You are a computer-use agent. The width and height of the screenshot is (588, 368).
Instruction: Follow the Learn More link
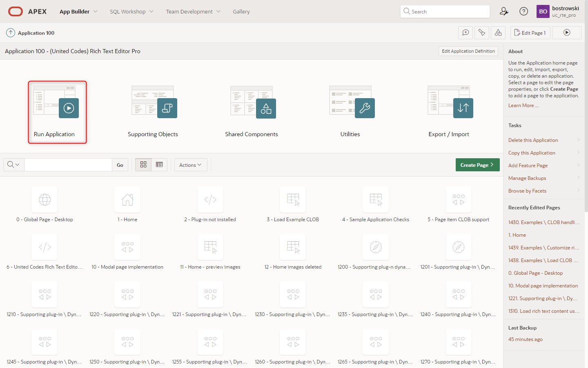523,105
